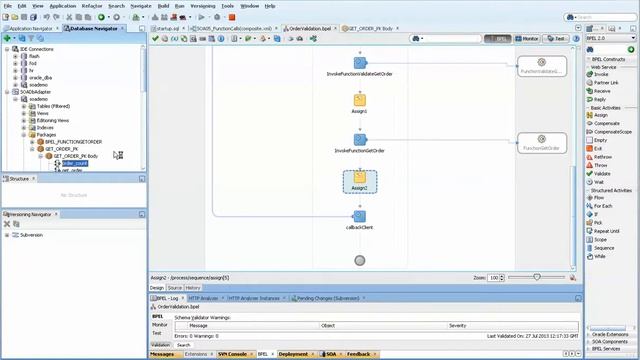Open the Versioning menu
Screen dimensions: 640x360
pyautogui.click(x=202, y=6)
